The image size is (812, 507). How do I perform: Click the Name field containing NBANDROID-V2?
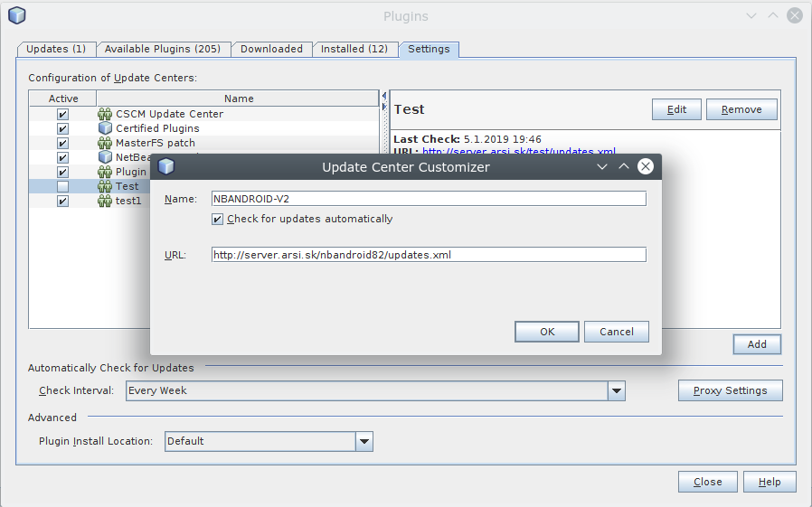429,199
